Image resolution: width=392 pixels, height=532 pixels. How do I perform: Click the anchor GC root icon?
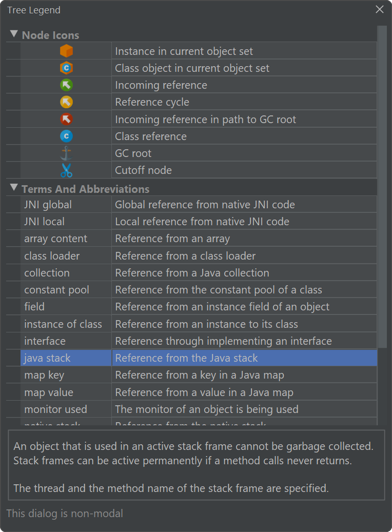[66, 153]
